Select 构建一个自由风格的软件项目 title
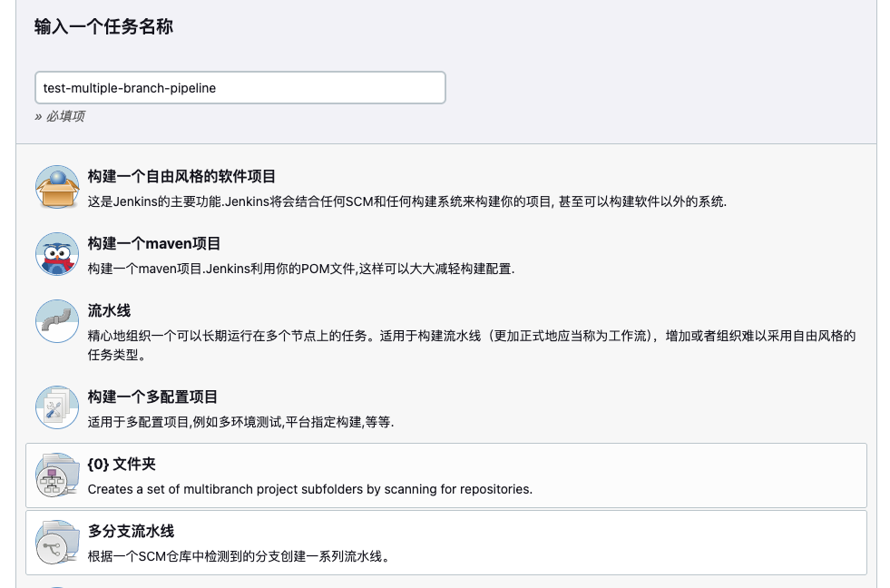 [181, 177]
